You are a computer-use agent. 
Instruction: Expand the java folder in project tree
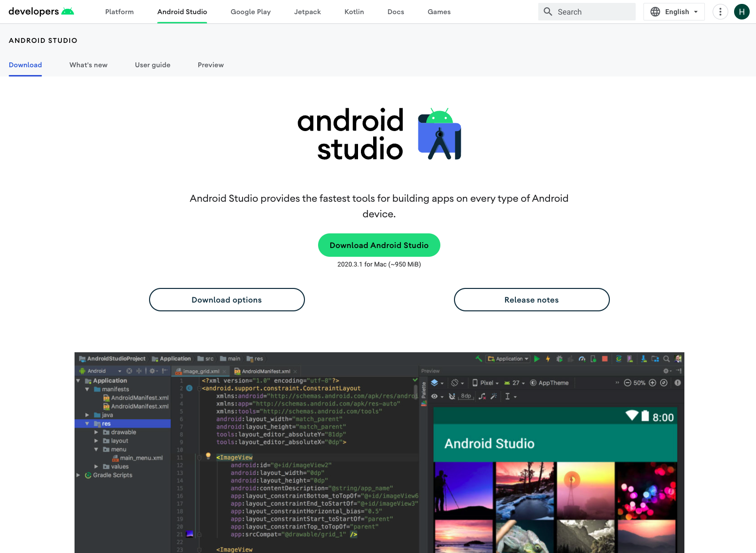87,415
